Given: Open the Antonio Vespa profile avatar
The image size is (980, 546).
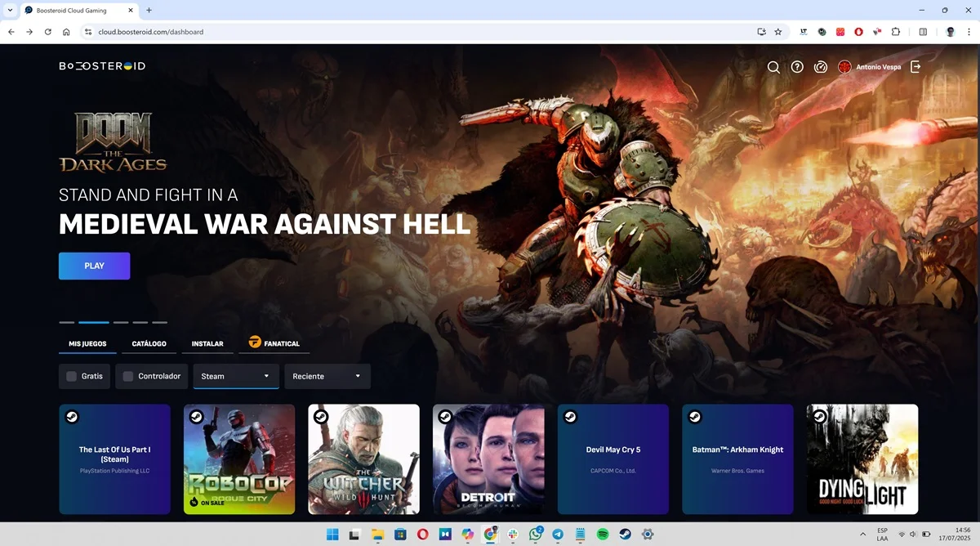Looking at the screenshot, I should [x=844, y=67].
